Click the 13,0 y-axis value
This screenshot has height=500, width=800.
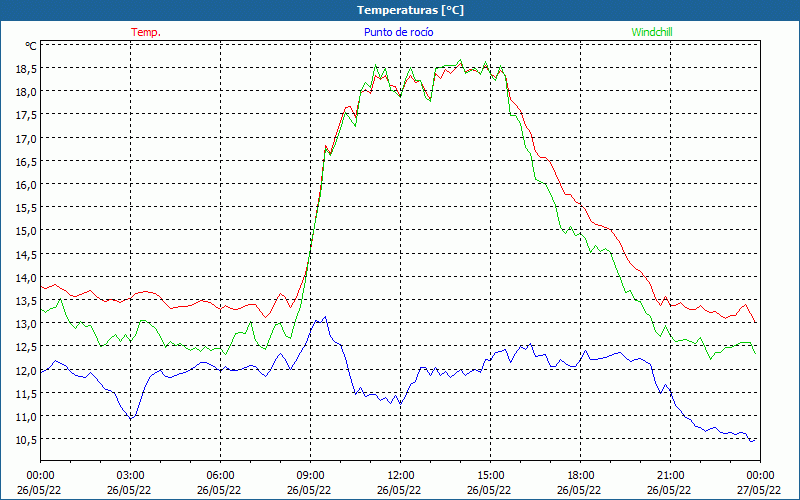27,323
